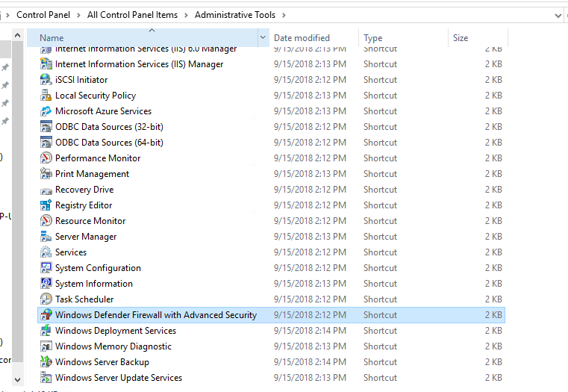Click date modified of Windows Deployment Services
Image resolution: width=568 pixels, height=392 pixels.
click(310, 331)
